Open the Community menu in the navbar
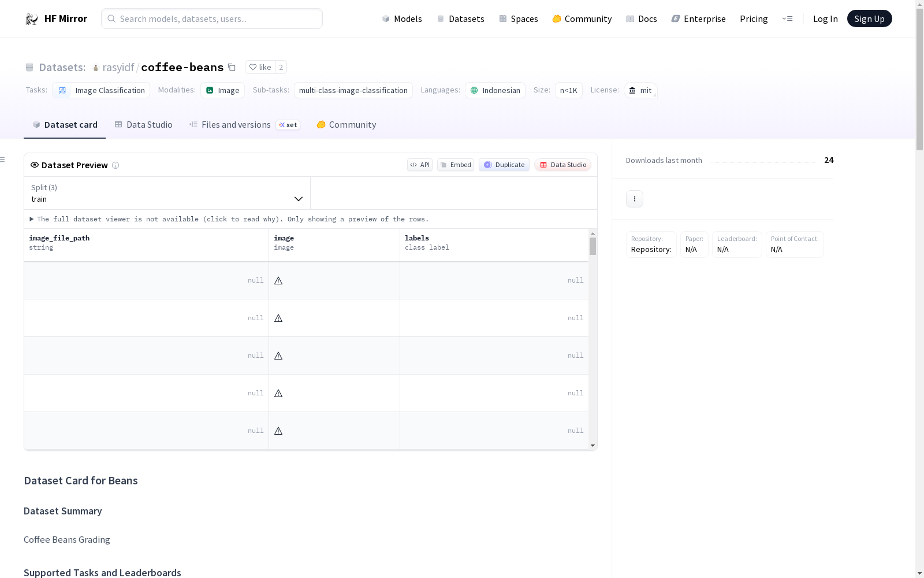Viewport: 924px width, 578px height. click(582, 18)
